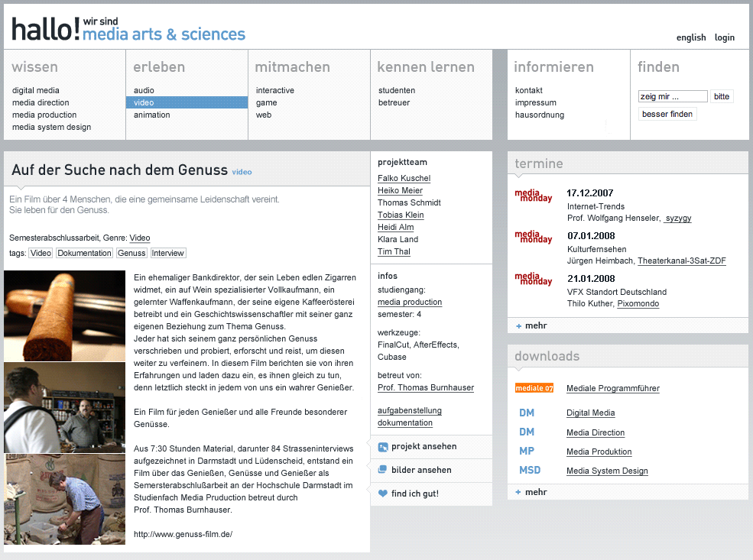Open the shop scene thumbnail image
Viewport: 753px width, 560px height.
point(64,407)
